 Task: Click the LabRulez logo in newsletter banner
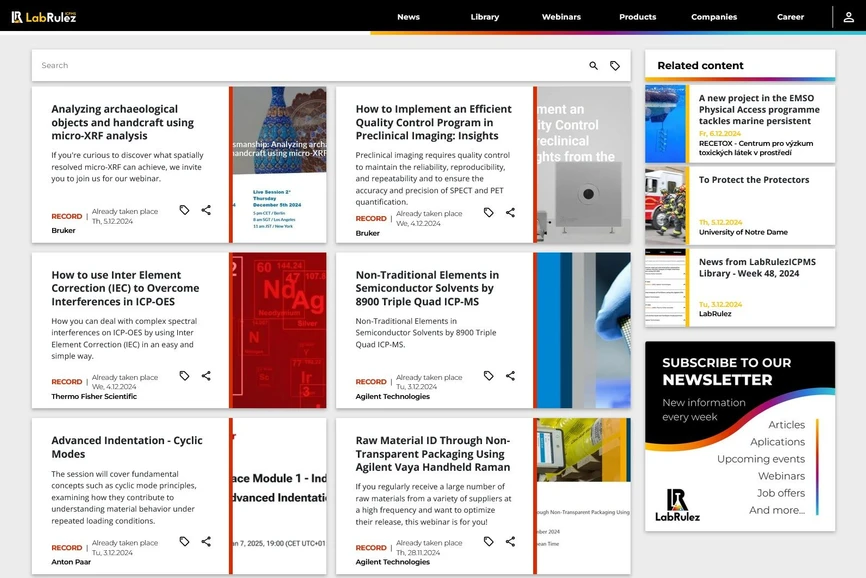678,505
